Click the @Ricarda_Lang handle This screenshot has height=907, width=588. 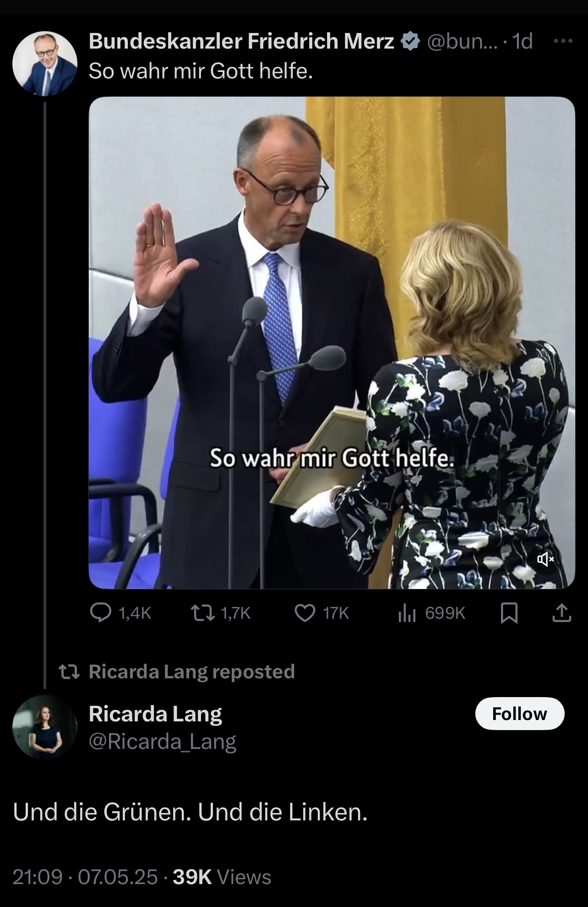click(x=162, y=741)
